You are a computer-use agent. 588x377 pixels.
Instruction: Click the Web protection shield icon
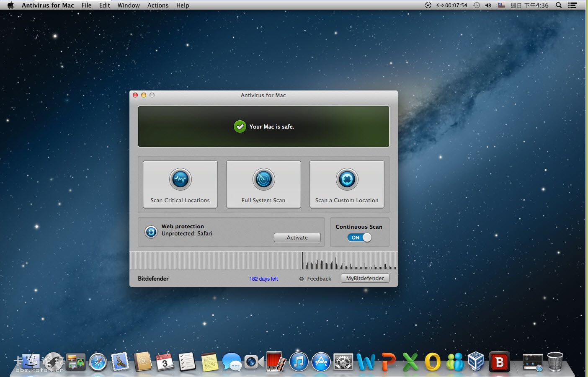click(151, 232)
